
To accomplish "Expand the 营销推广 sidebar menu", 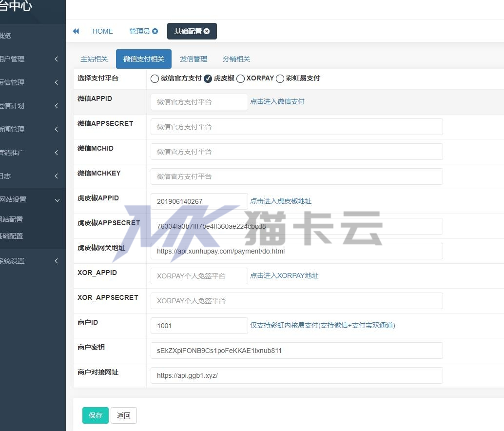I will 33,153.
